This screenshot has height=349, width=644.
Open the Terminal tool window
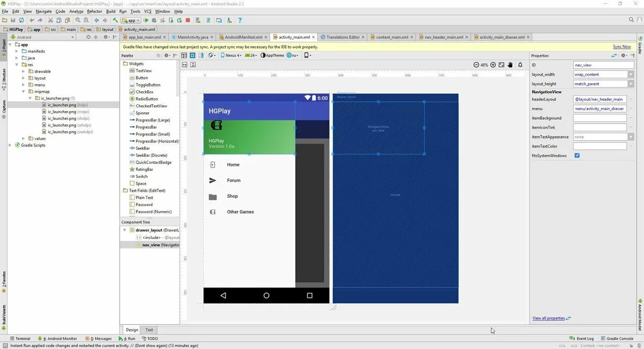20,338
